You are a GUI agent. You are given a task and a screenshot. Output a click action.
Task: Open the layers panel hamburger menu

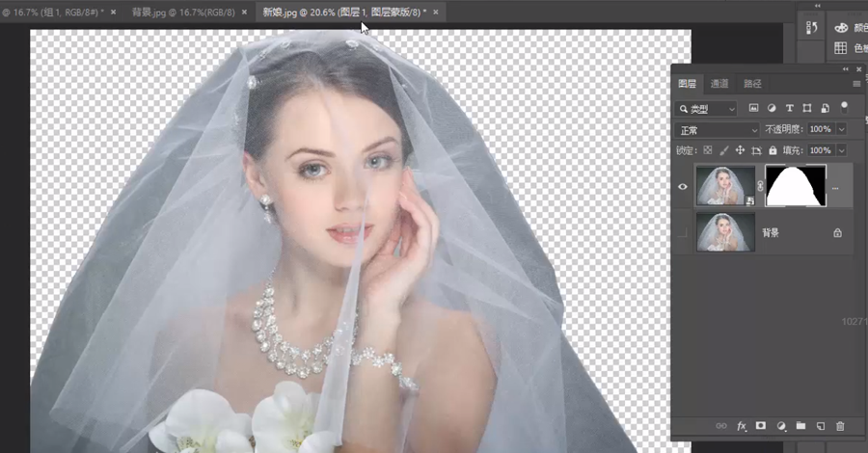point(856,84)
